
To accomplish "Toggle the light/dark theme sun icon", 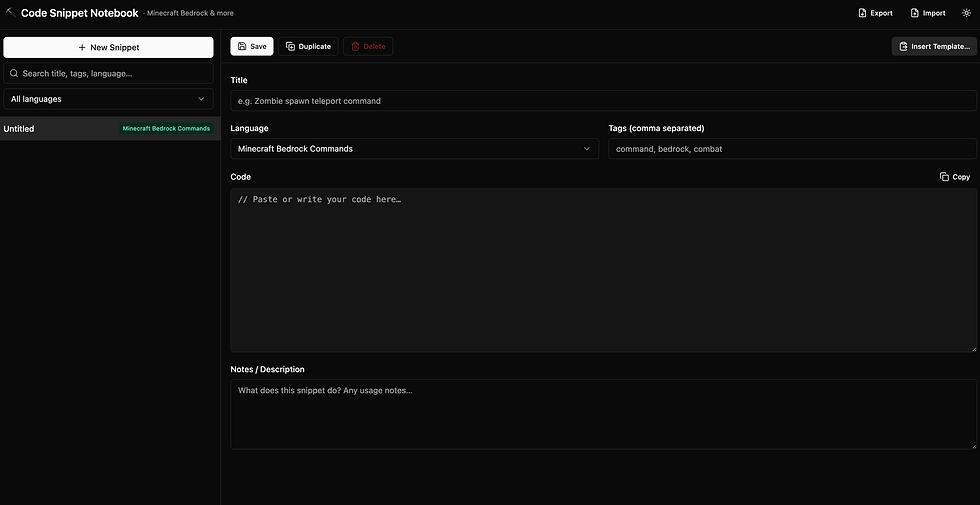I will (966, 12).
